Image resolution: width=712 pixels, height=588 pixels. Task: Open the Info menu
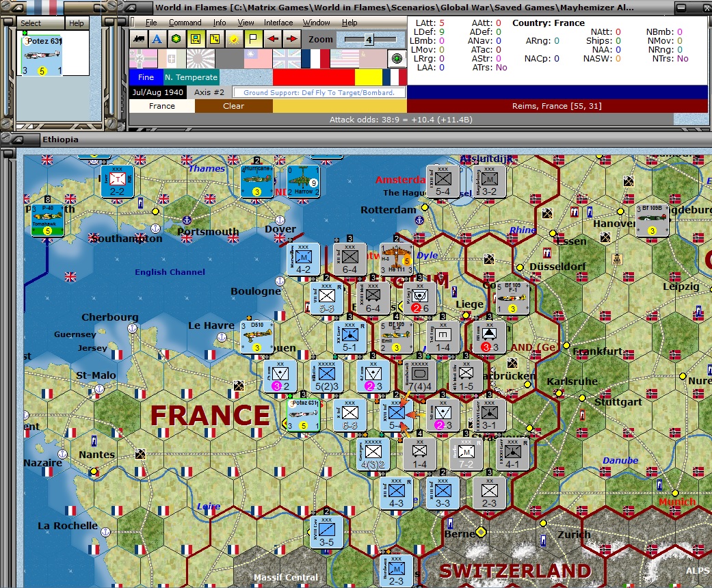point(220,23)
